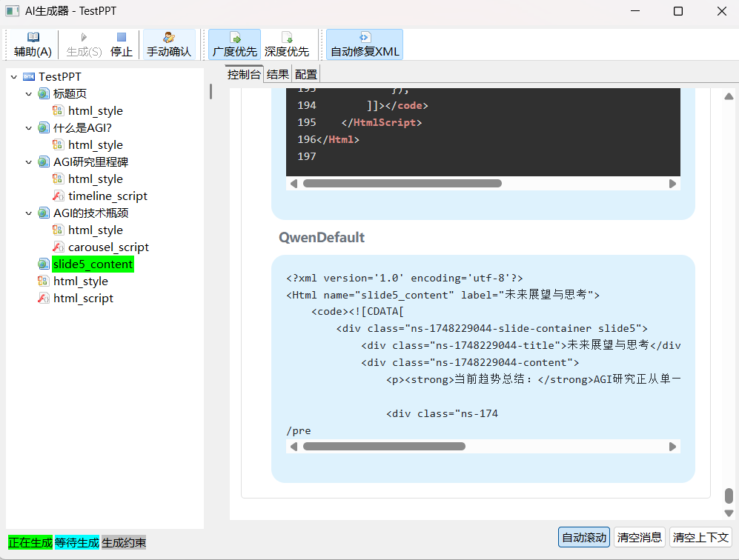Click the 正在生成 green legend label
Screen dimensions: 739x560
tap(30, 542)
